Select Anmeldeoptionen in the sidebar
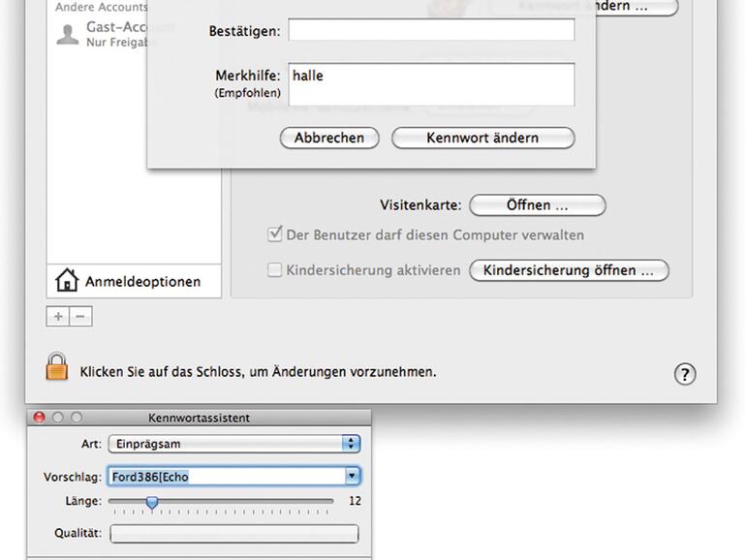The image size is (746, 560). [x=134, y=281]
